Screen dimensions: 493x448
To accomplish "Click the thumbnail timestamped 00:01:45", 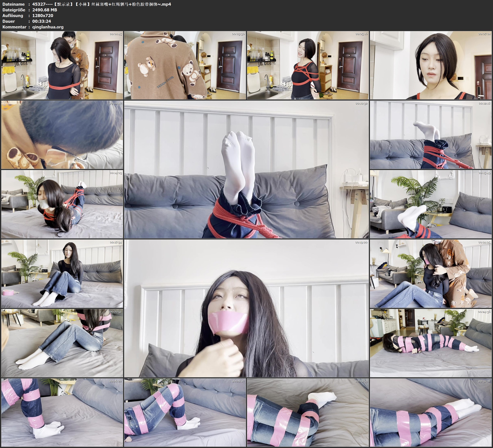I will [62, 65].
